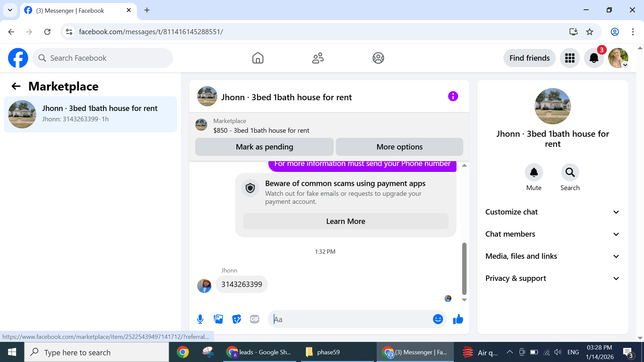Open Facebook notifications bell

click(x=594, y=58)
